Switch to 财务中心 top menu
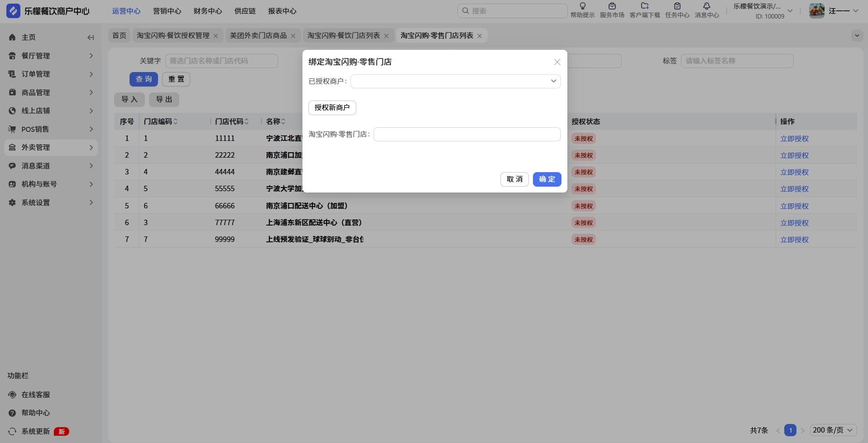The width and height of the screenshot is (868, 443). coord(208,11)
